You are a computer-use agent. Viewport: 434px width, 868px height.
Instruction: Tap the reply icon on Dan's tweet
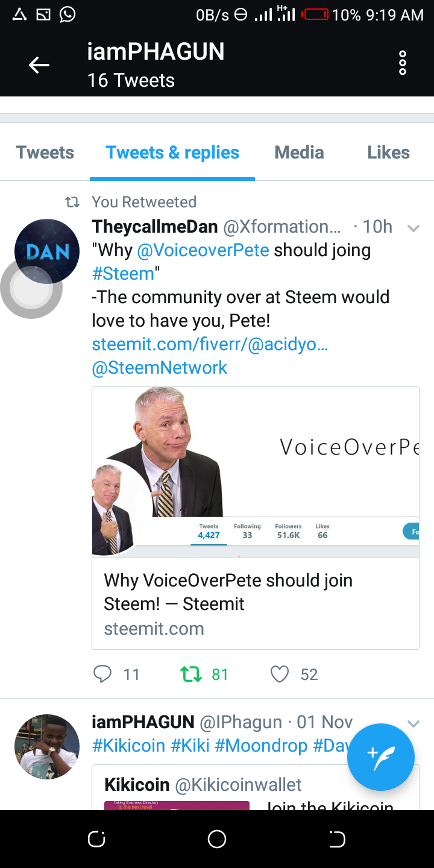(102, 674)
